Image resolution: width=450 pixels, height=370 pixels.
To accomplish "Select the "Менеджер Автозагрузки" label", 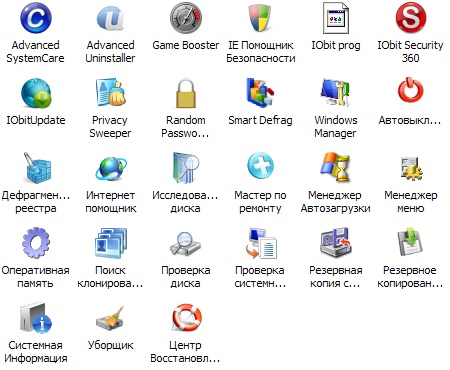I will pyautogui.click(x=335, y=202).
